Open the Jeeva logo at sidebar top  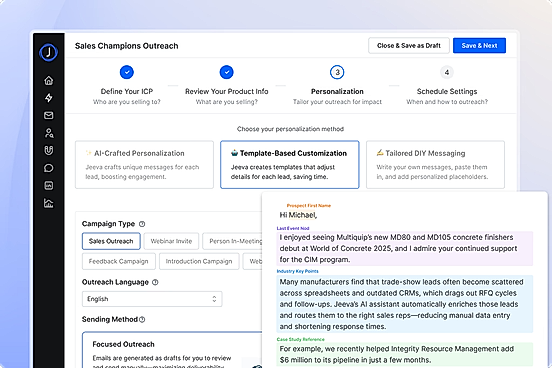click(x=49, y=52)
